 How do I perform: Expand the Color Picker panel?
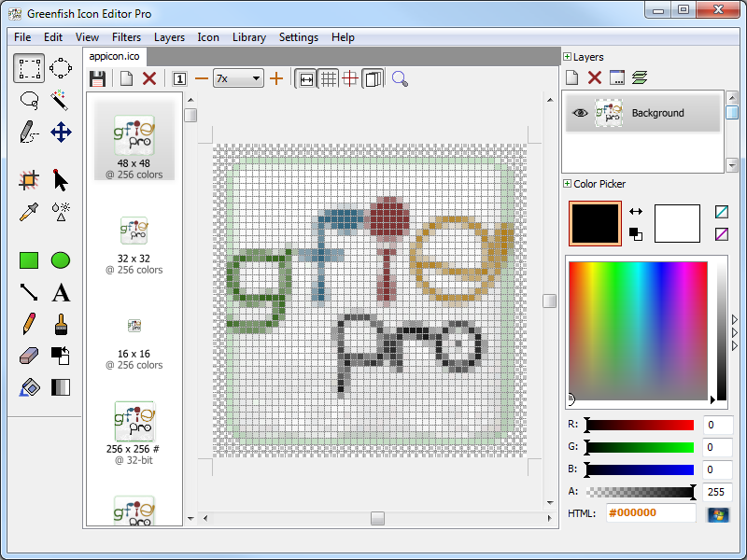click(566, 184)
